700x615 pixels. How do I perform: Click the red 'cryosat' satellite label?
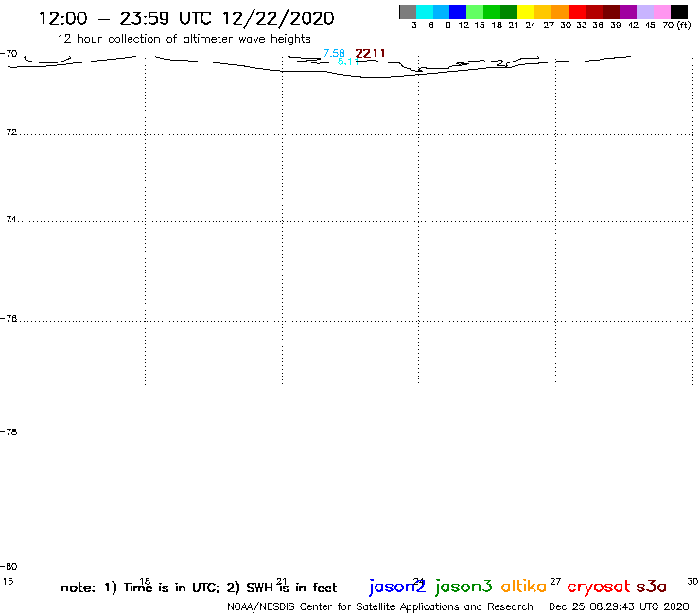click(x=599, y=588)
